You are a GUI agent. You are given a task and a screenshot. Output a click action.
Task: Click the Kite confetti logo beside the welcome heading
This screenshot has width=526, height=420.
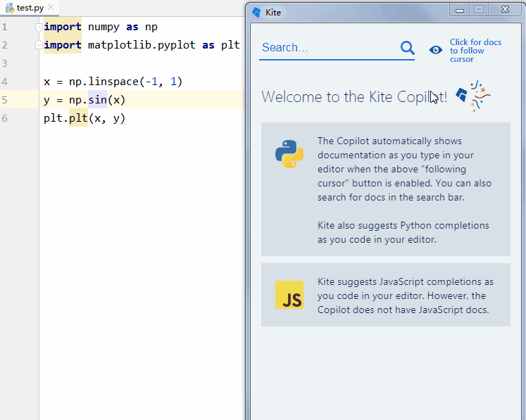click(473, 96)
